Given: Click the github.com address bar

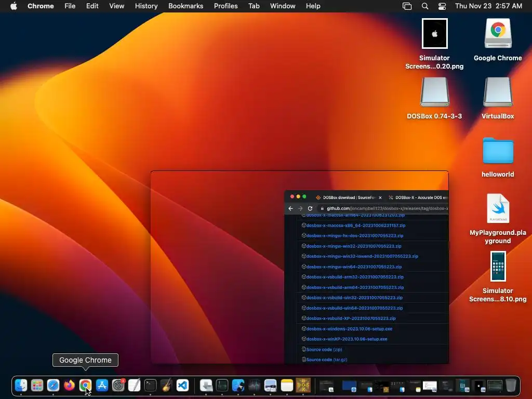Looking at the screenshot, I should click(383, 208).
